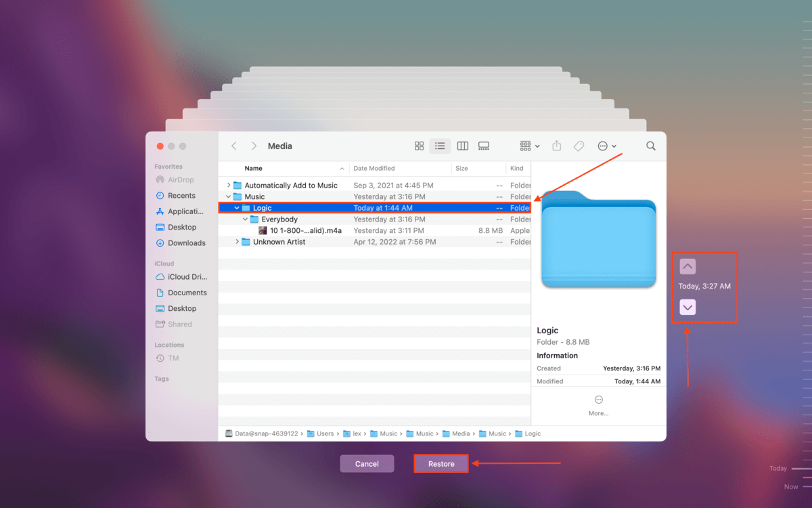Click the large Logic folder preview thumbnail
The image size is (812, 508).
pos(599,238)
